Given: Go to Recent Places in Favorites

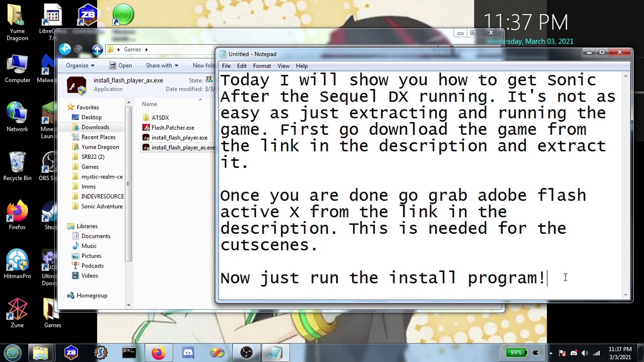Looking at the screenshot, I should coord(98,137).
